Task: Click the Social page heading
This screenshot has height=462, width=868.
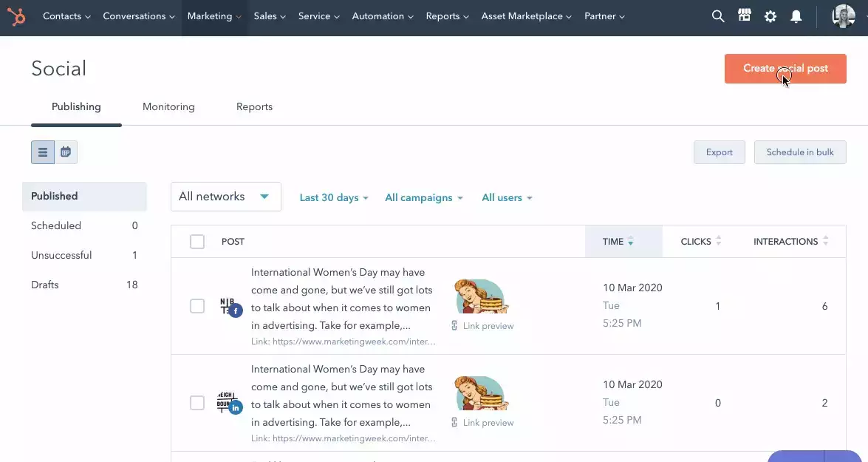Action: [x=58, y=69]
